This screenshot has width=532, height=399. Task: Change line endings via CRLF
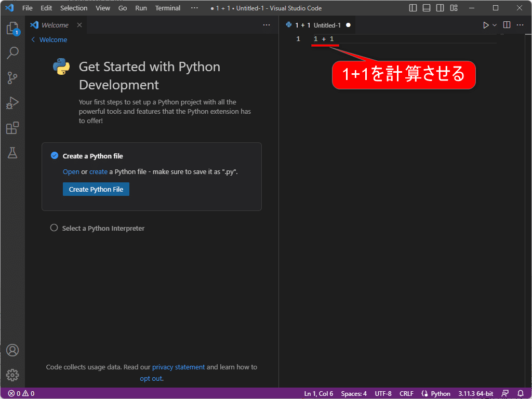point(406,394)
